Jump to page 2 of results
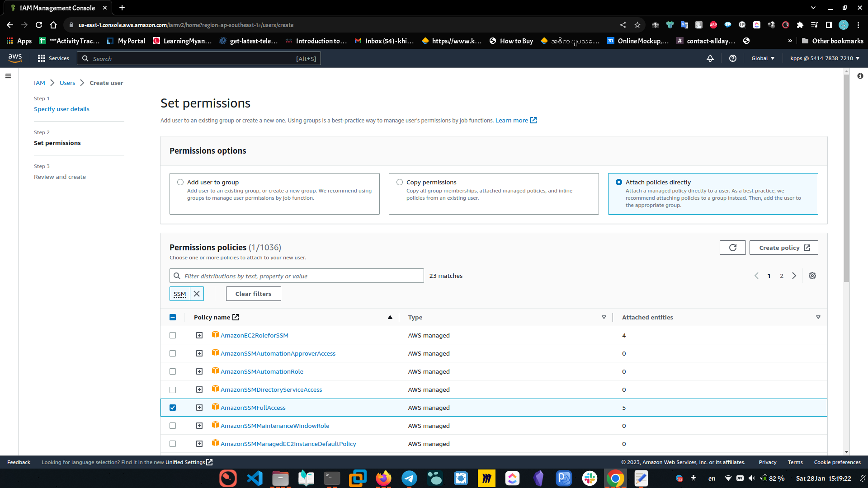This screenshot has height=488, width=868. pyautogui.click(x=782, y=276)
